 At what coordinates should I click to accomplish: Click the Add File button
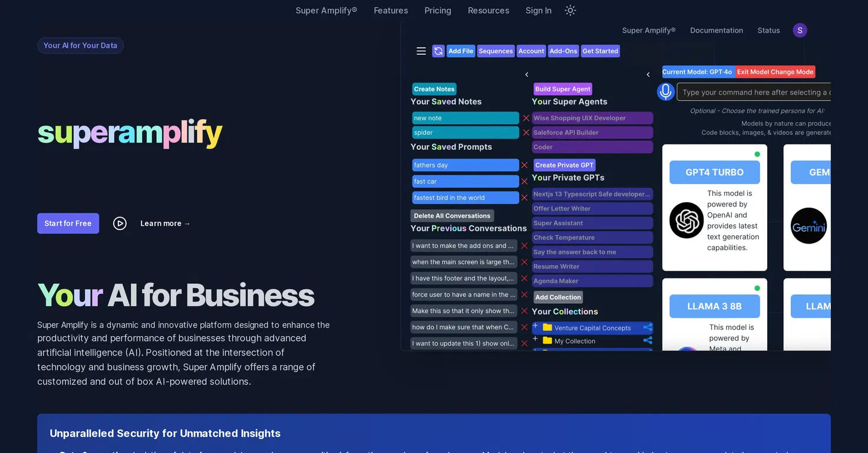click(x=461, y=51)
